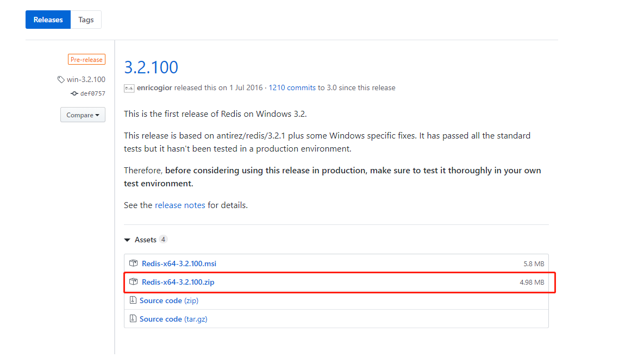Click the file icon beside Source code (zip)
The image size is (619, 364).
[x=133, y=300]
